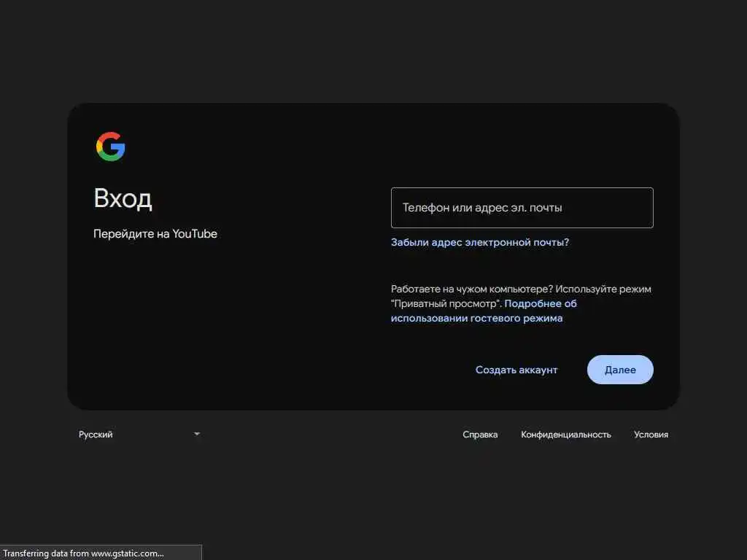Click the 'Перейдите на YouTube' text
Screen dimensions: 747x560
[x=155, y=234]
